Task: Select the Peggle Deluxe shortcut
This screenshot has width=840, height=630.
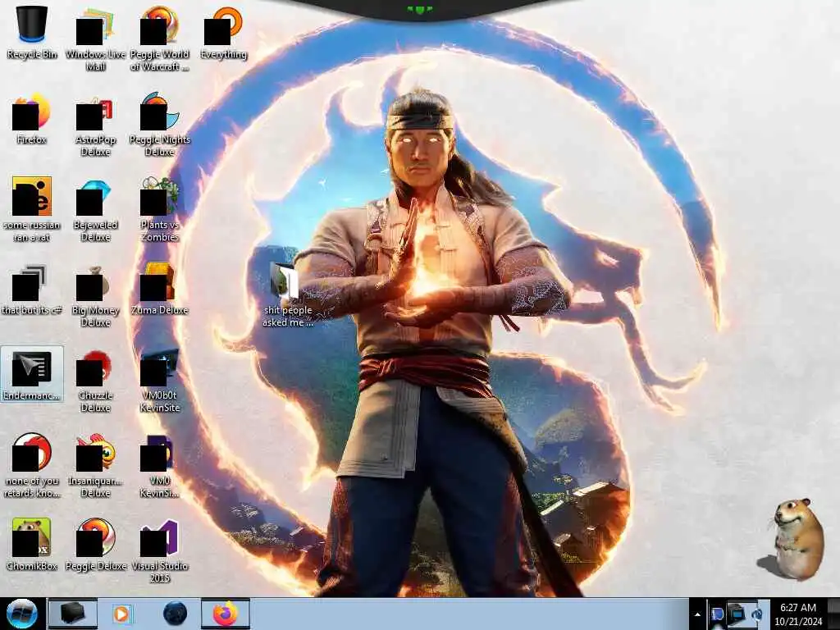Action: [x=95, y=544]
